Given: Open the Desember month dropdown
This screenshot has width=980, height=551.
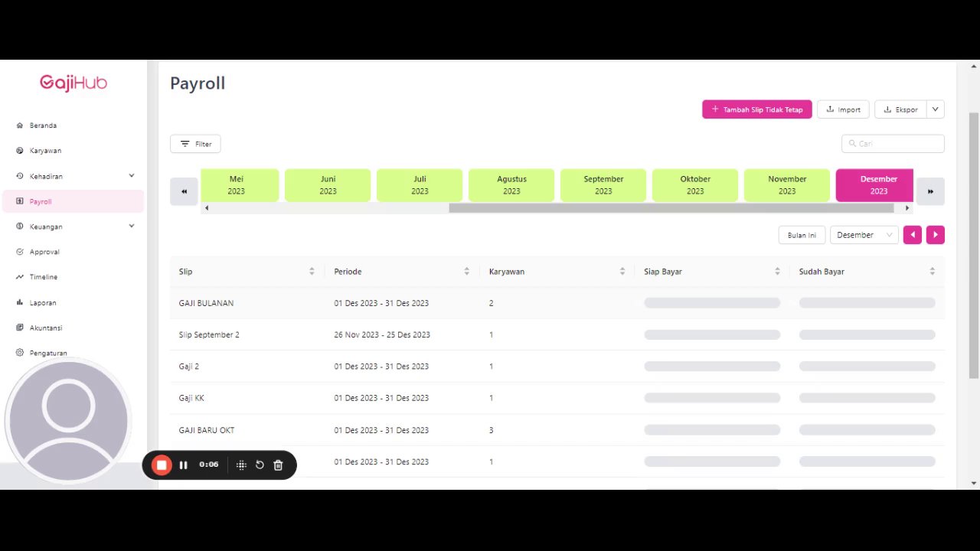Looking at the screenshot, I should click(x=864, y=235).
